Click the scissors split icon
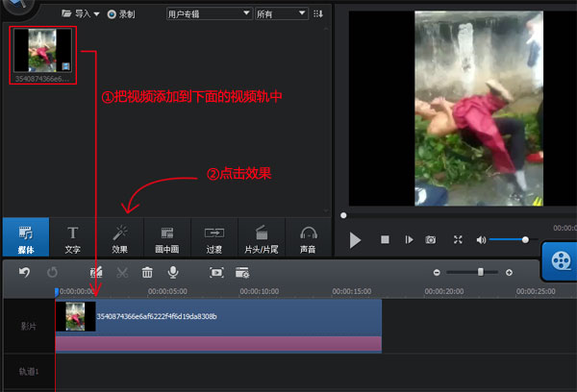 coord(122,273)
